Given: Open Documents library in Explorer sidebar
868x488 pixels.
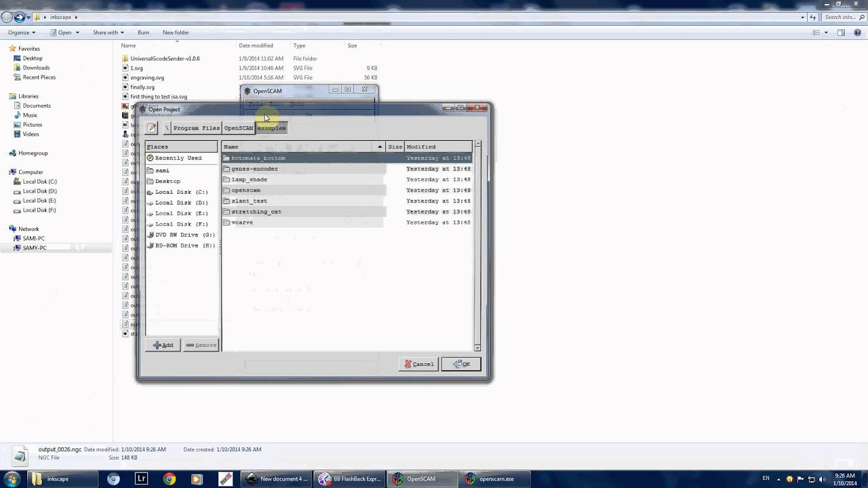Looking at the screenshot, I should [x=37, y=106].
